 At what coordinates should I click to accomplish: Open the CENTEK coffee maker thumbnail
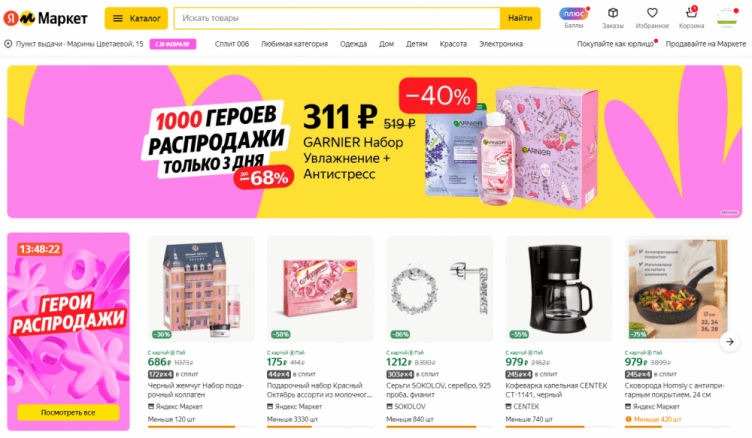point(559,289)
